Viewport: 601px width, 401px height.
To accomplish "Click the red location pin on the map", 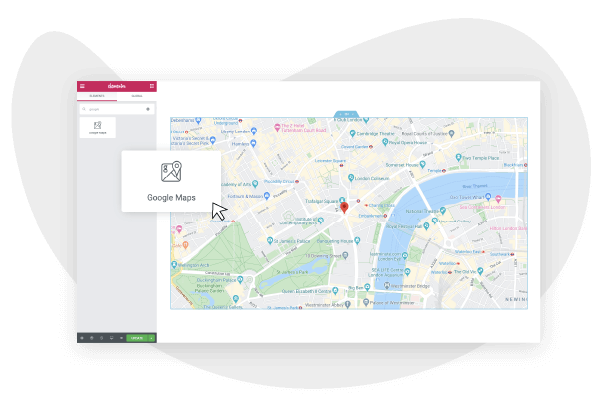I will [344, 207].
